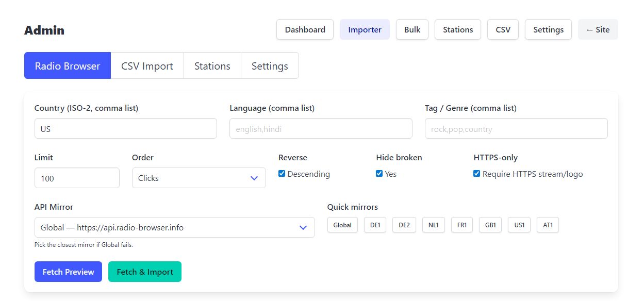Uncheck Require HTTPS stream/logo

pos(477,174)
